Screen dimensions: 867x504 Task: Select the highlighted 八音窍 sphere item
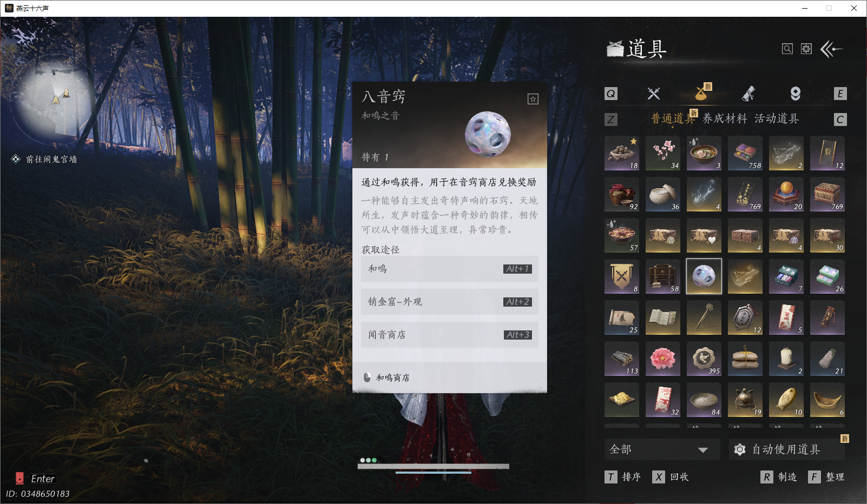point(704,276)
